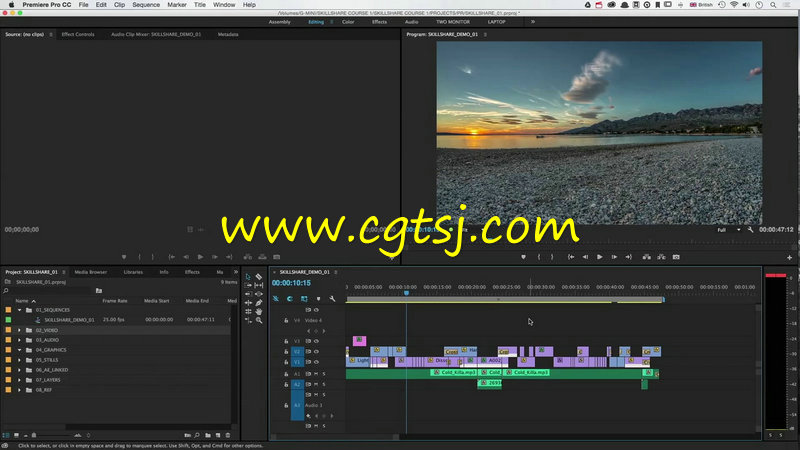Toggle V2 track output eye
This screenshot has width=800, height=450.
coord(316,352)
